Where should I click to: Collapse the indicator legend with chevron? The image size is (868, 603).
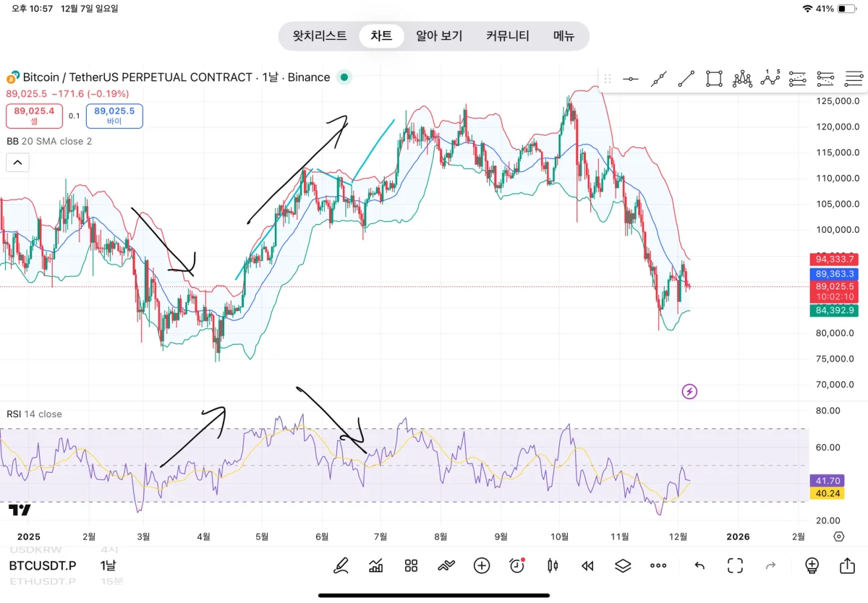tap(18, 163)
